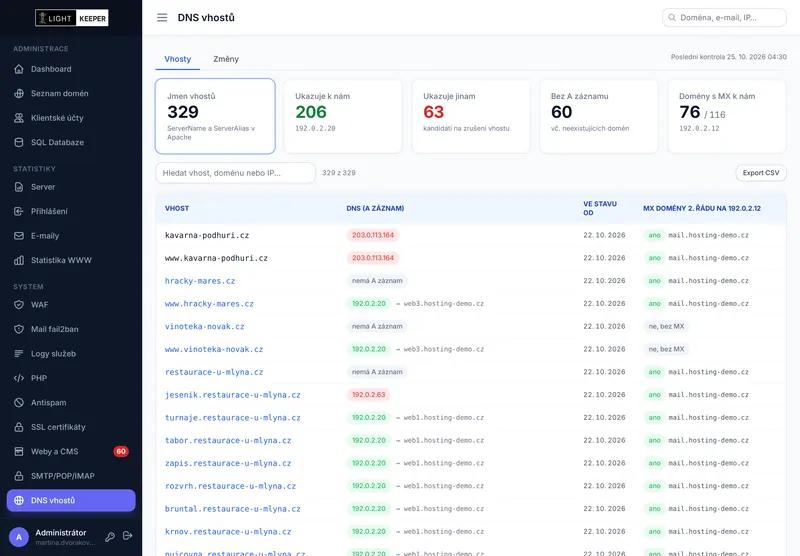
Task: Click the E-maily envelope icon
Action: (x=19, y=236)
